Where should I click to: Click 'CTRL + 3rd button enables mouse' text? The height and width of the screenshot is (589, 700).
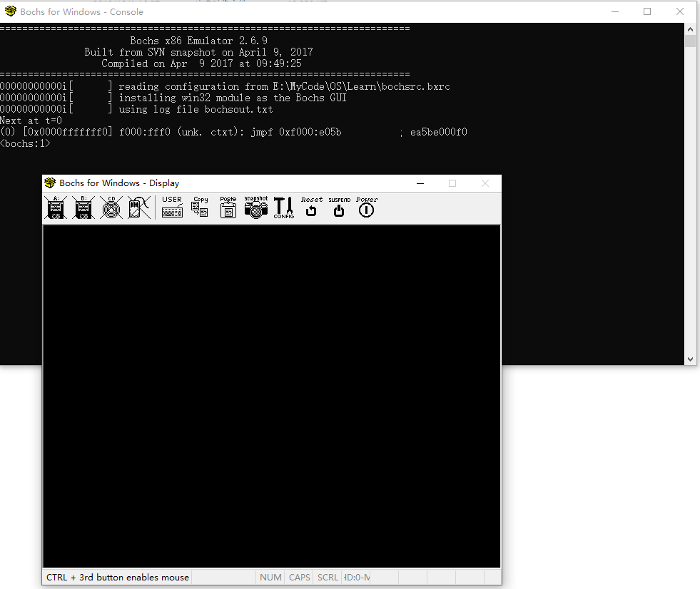tap(118, 578)
